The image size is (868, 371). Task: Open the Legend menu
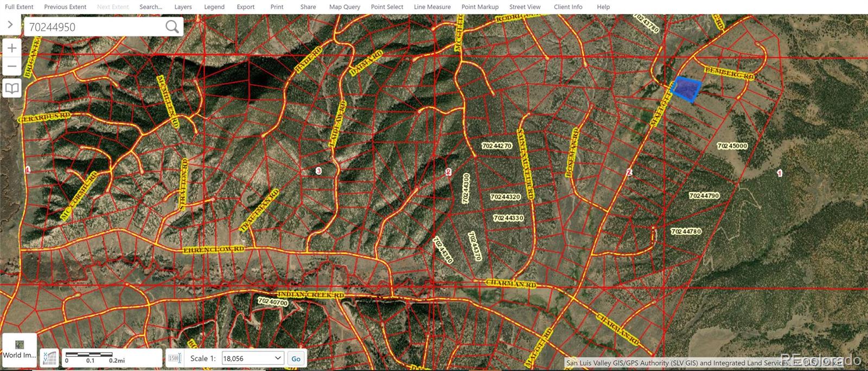214,7
